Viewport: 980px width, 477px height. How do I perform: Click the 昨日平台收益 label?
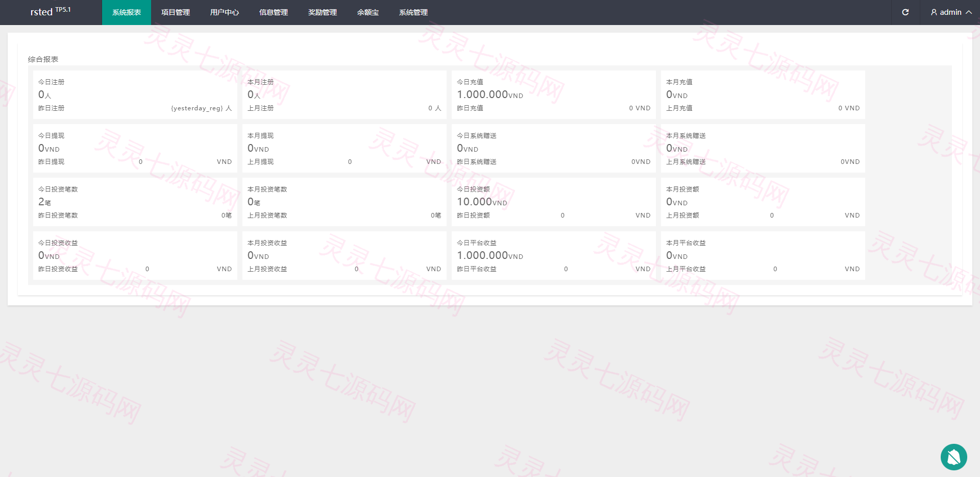pos(477,269)
